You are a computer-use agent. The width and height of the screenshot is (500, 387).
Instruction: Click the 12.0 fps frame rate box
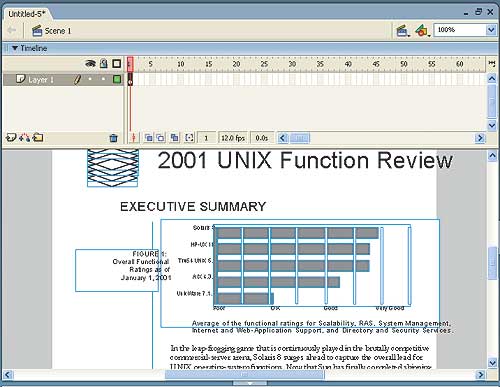pos(233,138)
